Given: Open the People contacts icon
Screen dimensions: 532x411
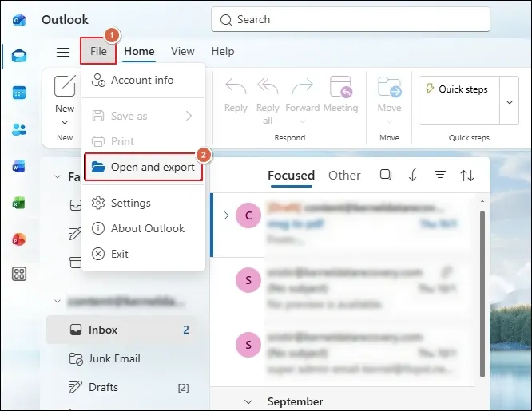Looking at the screenshot, I should tap(19, 129).
